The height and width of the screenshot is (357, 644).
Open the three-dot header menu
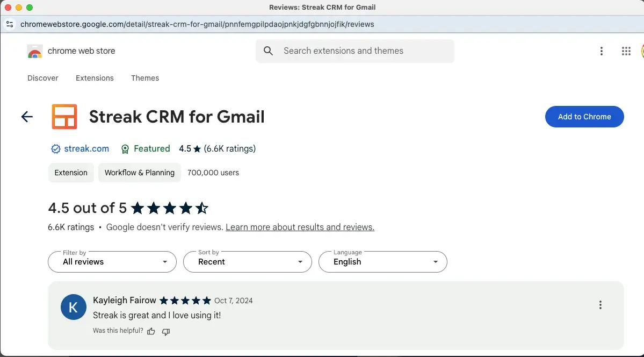(601, 51)
